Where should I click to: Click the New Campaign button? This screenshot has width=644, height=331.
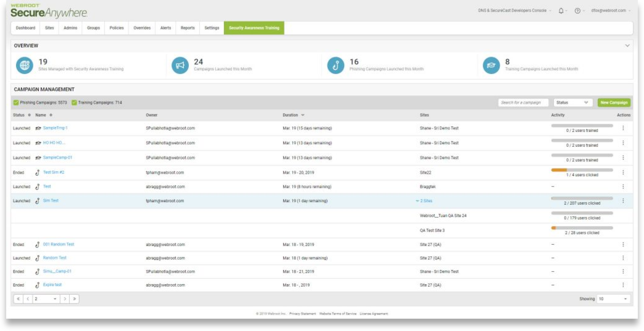[x=614, y=103]
